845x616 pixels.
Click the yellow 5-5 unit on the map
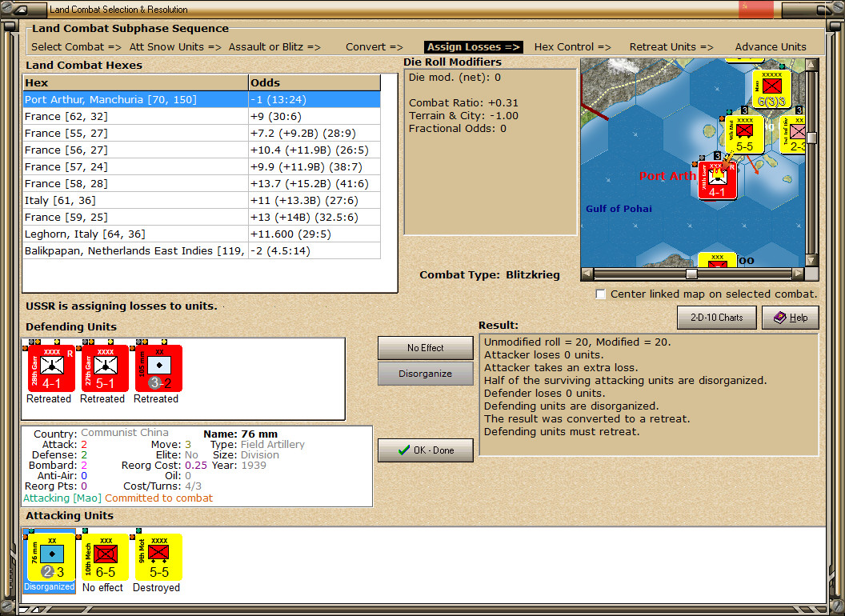coord(744,134)
